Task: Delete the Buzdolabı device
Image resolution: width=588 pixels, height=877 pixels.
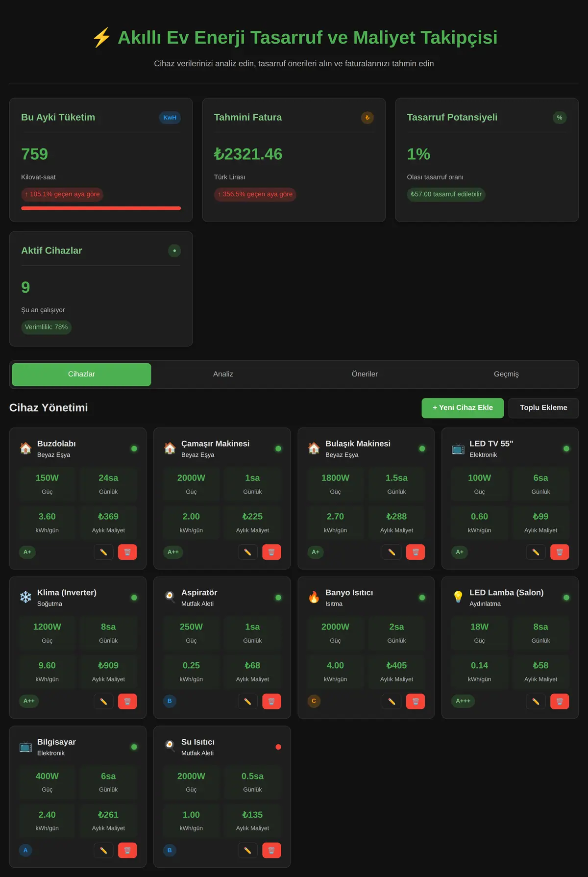Action: [127, 552]
